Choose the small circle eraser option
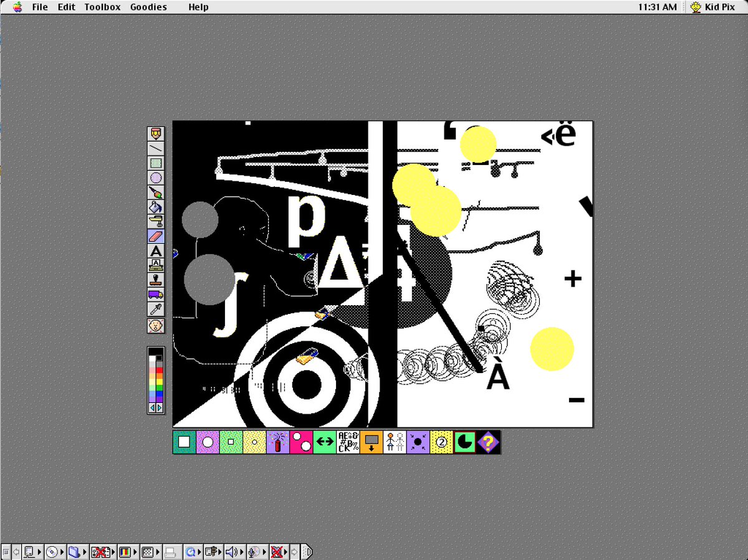 254,442
